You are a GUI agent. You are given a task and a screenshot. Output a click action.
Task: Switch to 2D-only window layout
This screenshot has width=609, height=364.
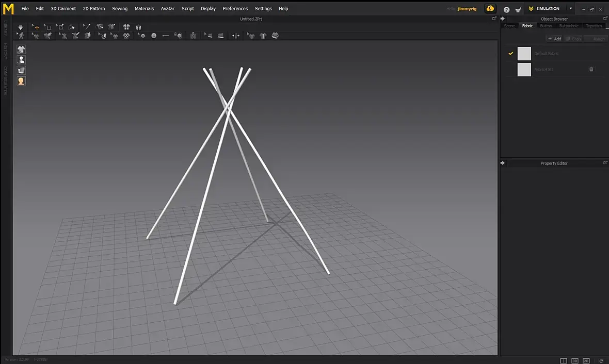pos(586,360)
